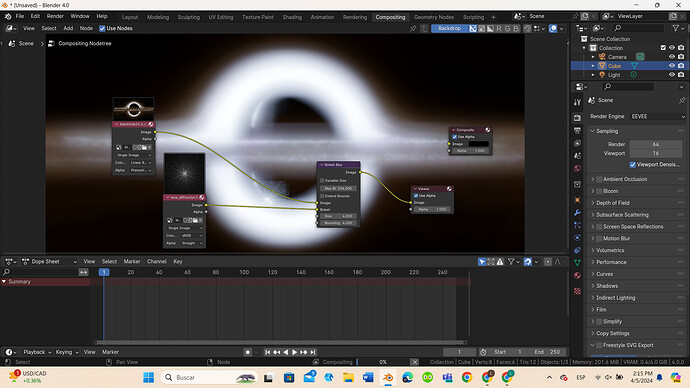The height and width of the screenshot is (388, 690).
Task: Toggle the Backdrop button
Action: coord(449,28)
